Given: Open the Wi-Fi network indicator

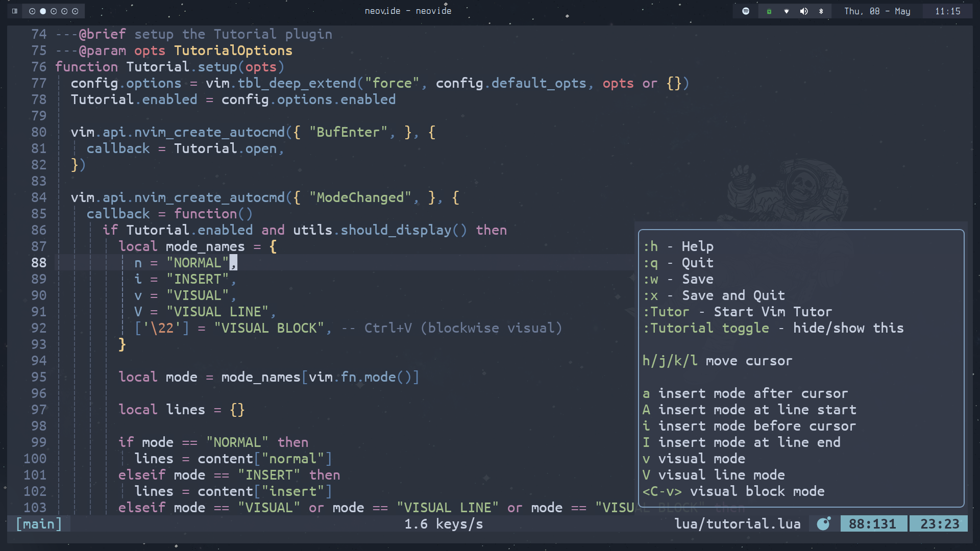Looking at the screenshot, I should tap(787, 11).
